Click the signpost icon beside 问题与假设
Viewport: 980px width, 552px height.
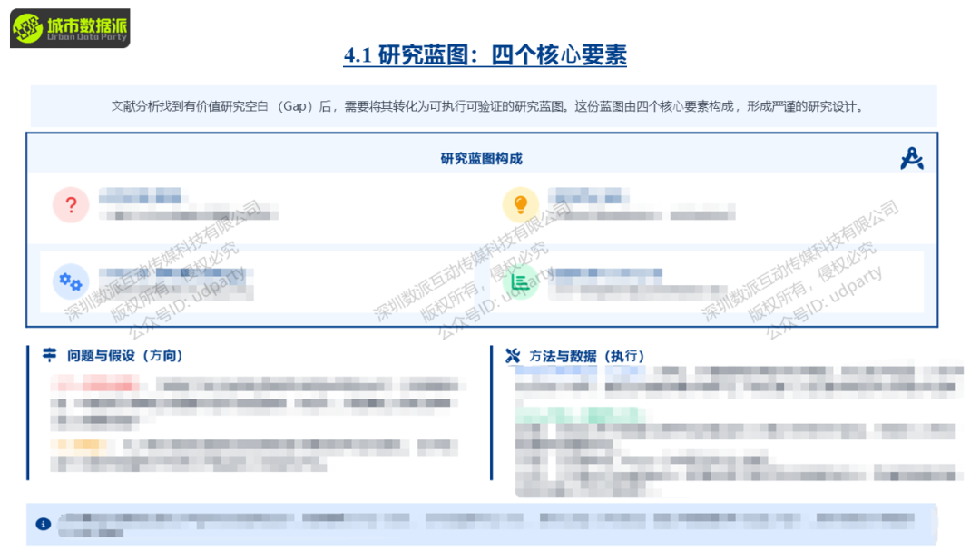click(x=49, y=356)
